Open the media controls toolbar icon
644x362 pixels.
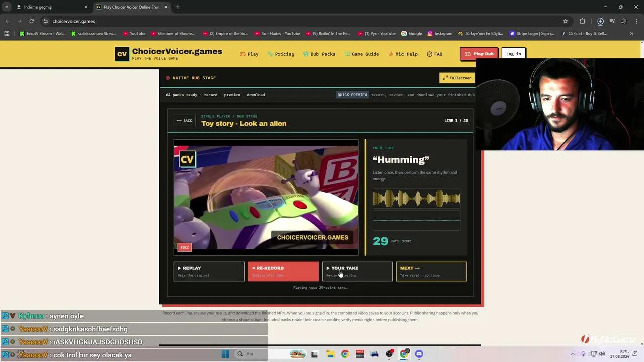(x=612, y=21)
